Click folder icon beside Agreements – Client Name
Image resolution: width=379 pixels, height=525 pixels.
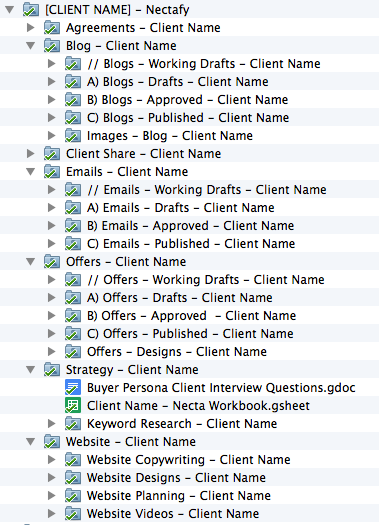click(x=52, y=27)
